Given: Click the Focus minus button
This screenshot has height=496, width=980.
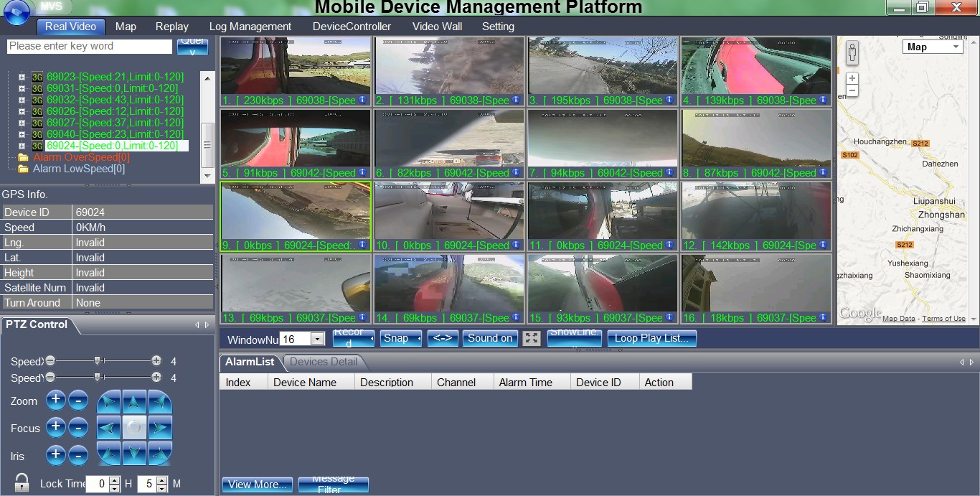Looking at the screenshot, I should pos(78,428).
